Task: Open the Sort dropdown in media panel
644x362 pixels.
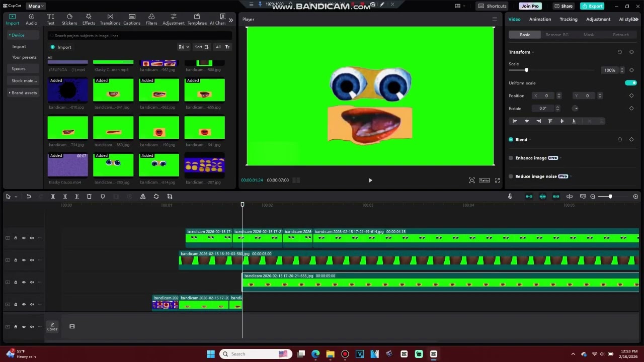Action: click(201, 47)
